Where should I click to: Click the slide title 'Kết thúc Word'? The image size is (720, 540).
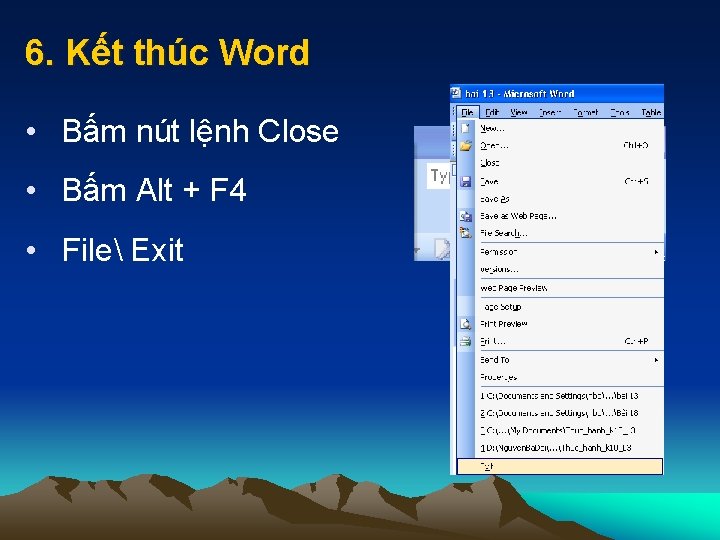pyautogui.click(x=188, y=51)
